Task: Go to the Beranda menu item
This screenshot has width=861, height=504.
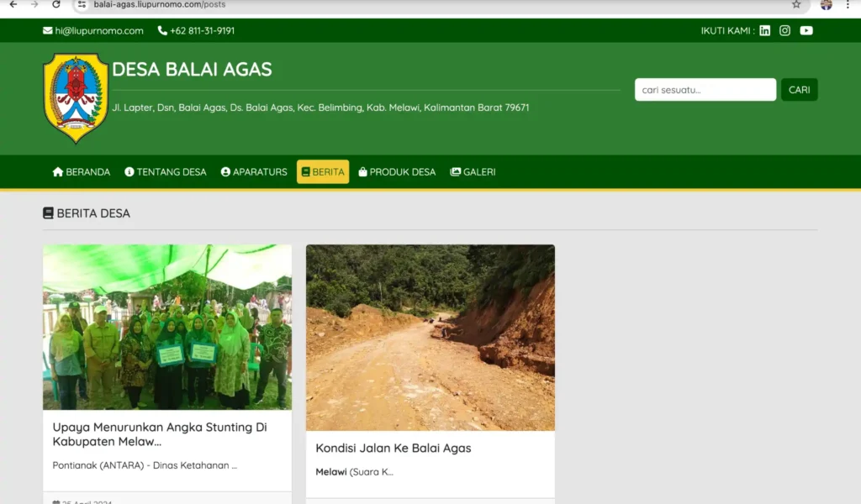Action: 82,171
